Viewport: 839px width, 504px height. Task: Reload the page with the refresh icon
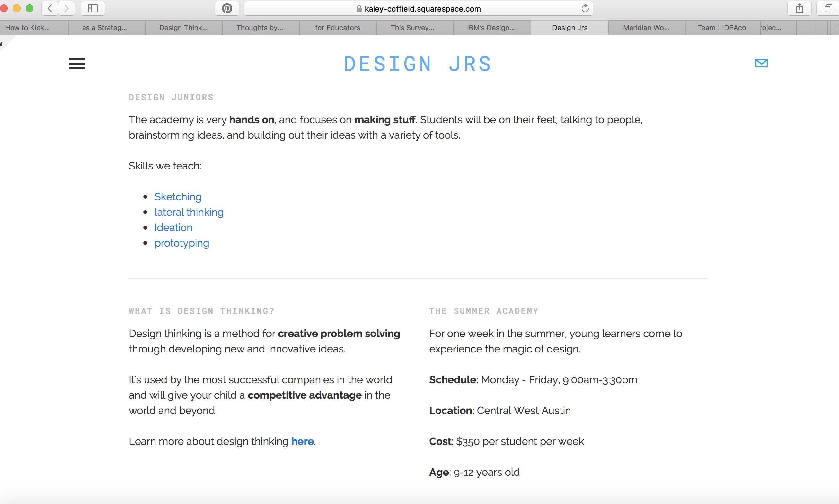(x=585, y=8)
